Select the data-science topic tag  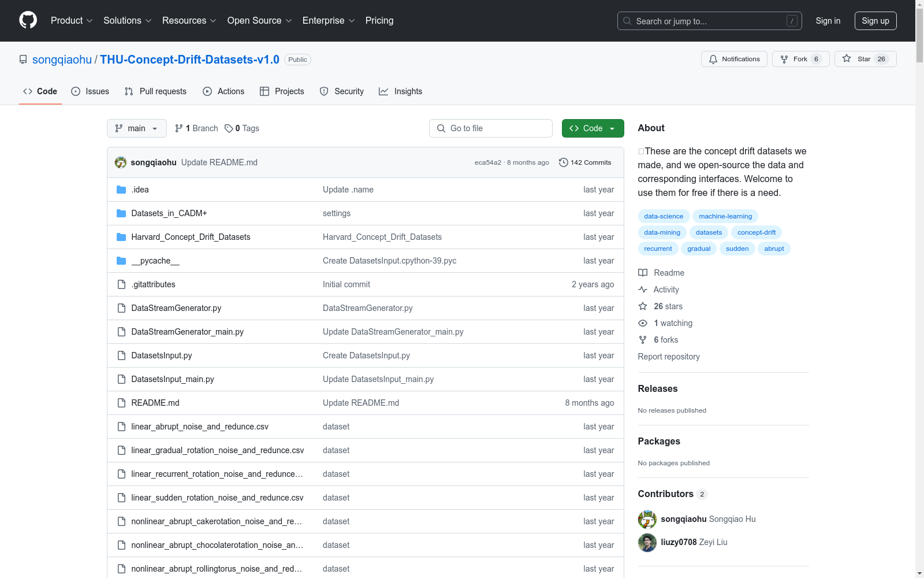click(664, 216)
